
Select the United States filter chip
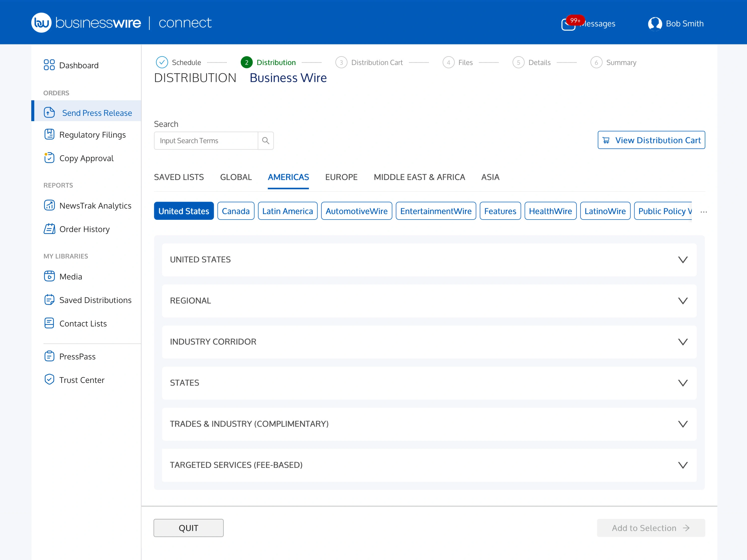[184, 211]
